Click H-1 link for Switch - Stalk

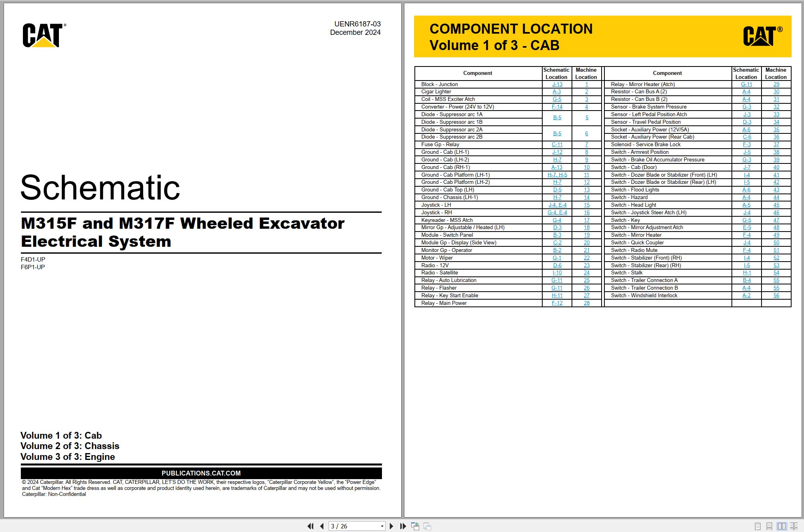tap(747, 273)
